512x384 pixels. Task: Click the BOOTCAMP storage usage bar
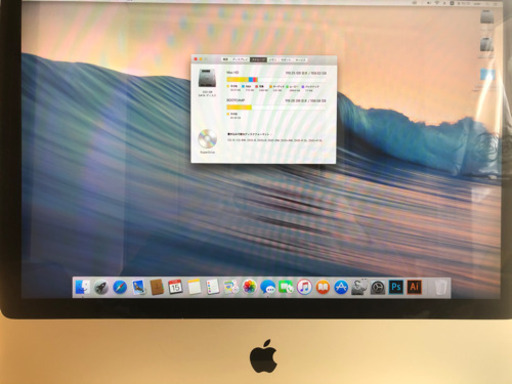click(x=276, y=107)
